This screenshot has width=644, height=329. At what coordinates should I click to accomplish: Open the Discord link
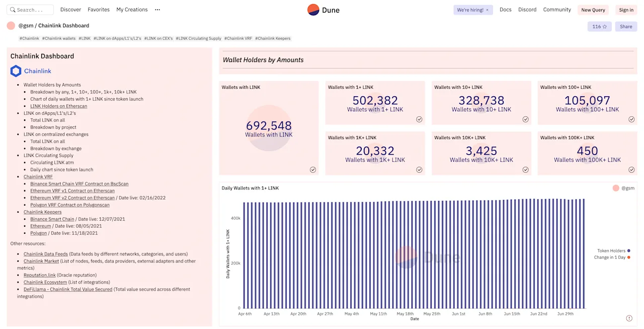point(527,10)
